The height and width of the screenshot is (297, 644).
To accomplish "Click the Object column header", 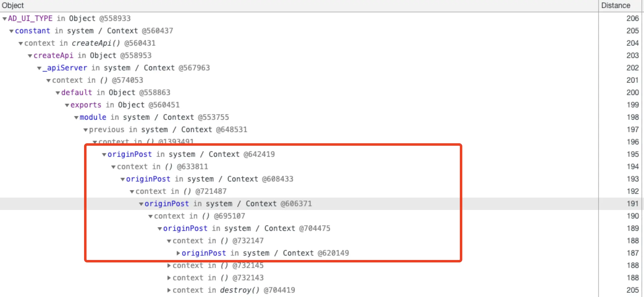I will pyautogui.click(x=13, y=6).
